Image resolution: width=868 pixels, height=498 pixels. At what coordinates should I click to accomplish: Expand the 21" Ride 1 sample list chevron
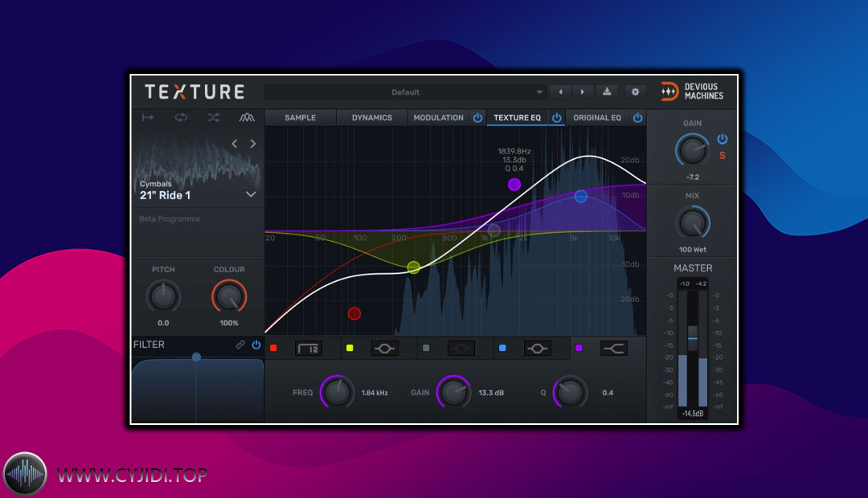[251, 194]
